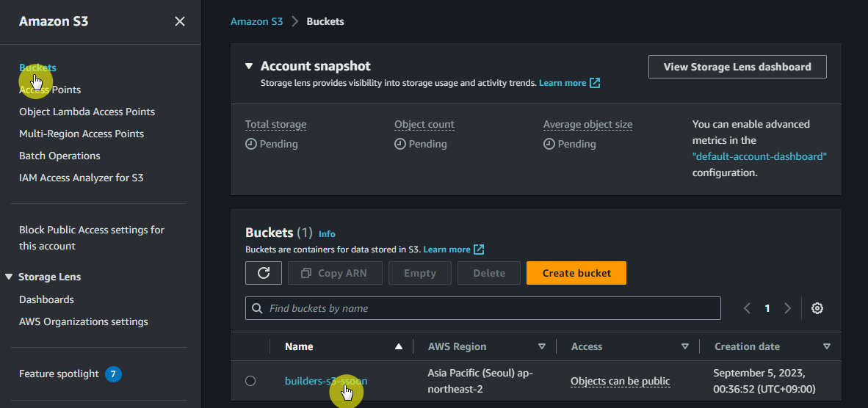Sort buckets by AWS Region column
The image size is (868, 408).
point(542,346)
